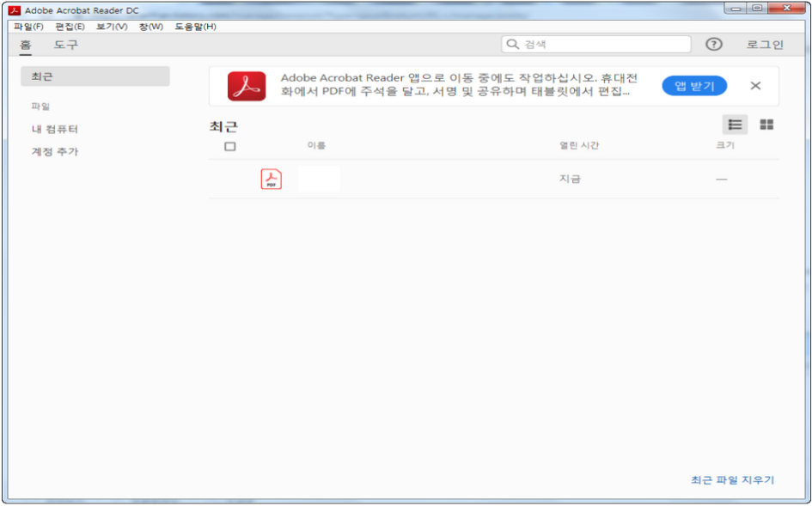Sort by the 이름 column header
Screen dimensions: 812x506
[316, 145]
